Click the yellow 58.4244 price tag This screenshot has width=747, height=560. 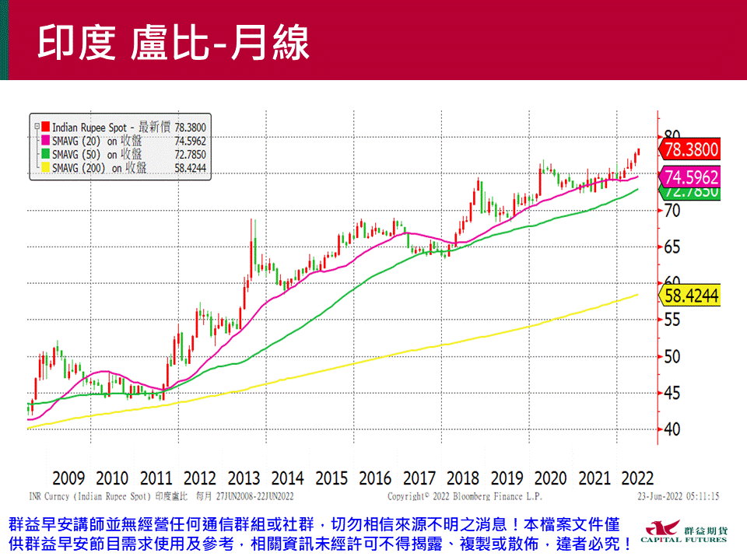(689, 296)
